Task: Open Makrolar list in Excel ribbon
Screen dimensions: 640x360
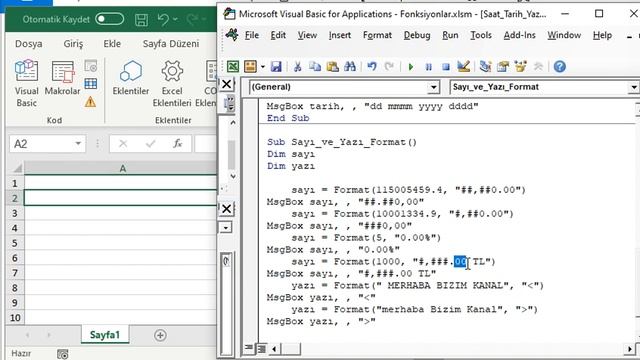Action: pos(62,78)
